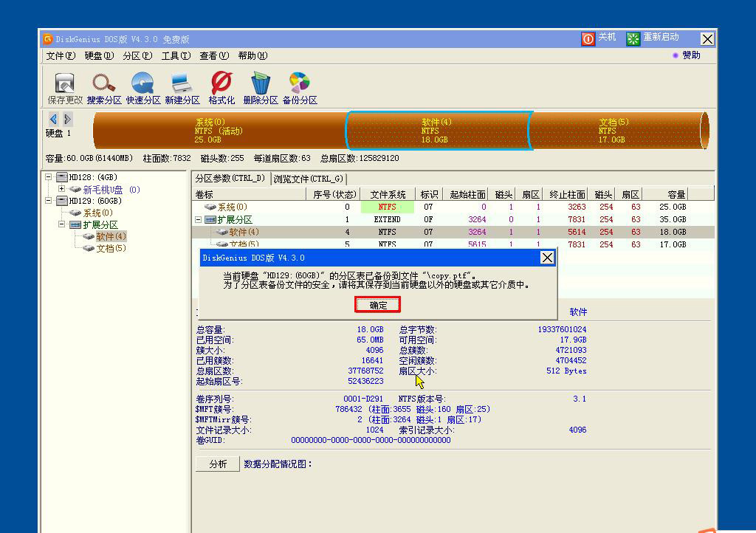This screenshot has height=533, width=756.
Task: Select HD128 disk icon in tree
Action: (x=62, y=177)
